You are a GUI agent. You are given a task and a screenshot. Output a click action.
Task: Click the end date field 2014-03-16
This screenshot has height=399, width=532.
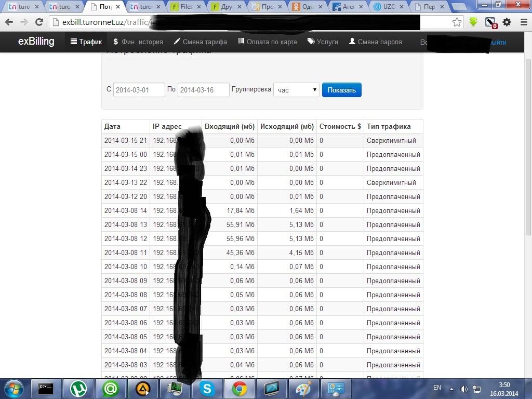coord(204,90)
